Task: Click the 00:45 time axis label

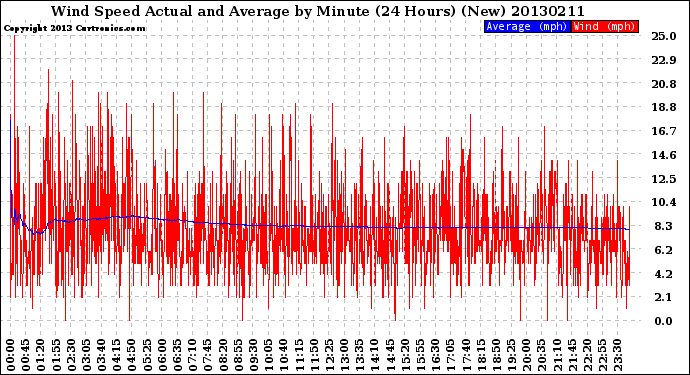Action: tap(26, 354)
